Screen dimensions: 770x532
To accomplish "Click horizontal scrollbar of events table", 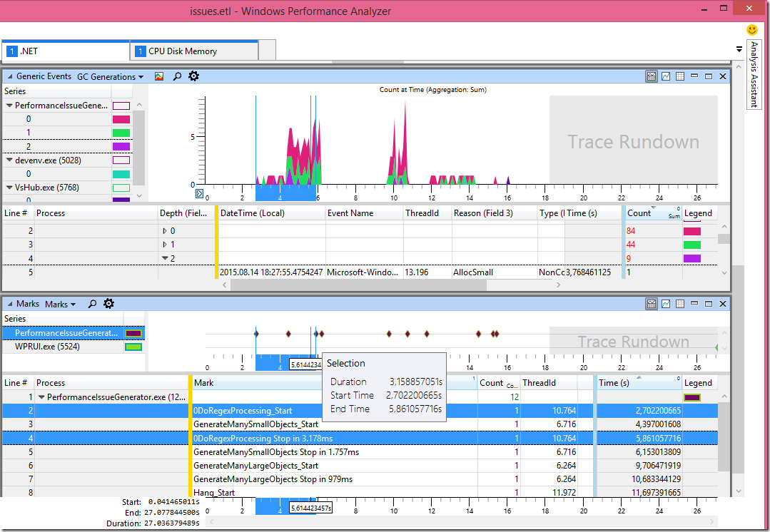I will (x=358, y=285).
